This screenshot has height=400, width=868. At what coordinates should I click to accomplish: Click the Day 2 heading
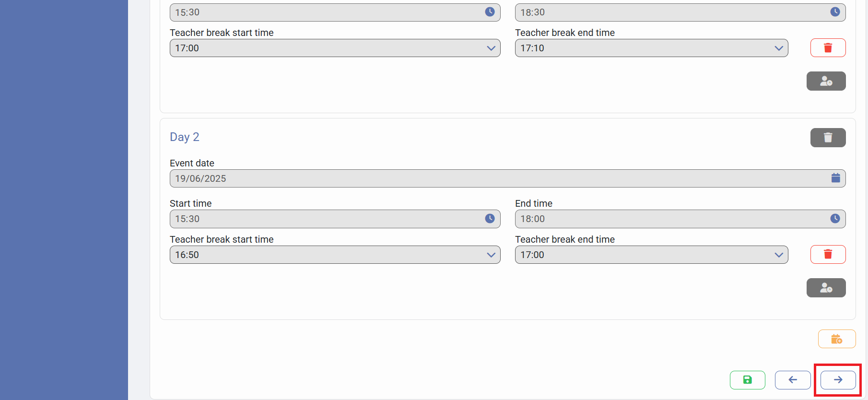(184, 137)
